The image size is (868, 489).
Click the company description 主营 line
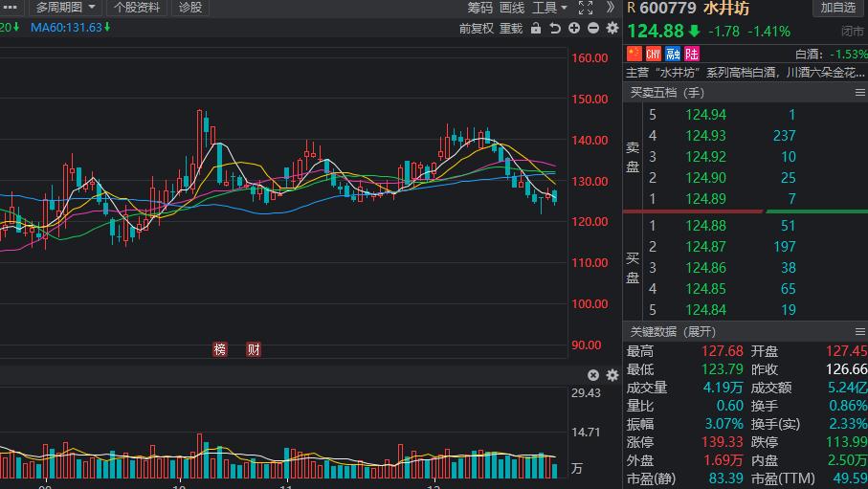(x=746, y=72)
